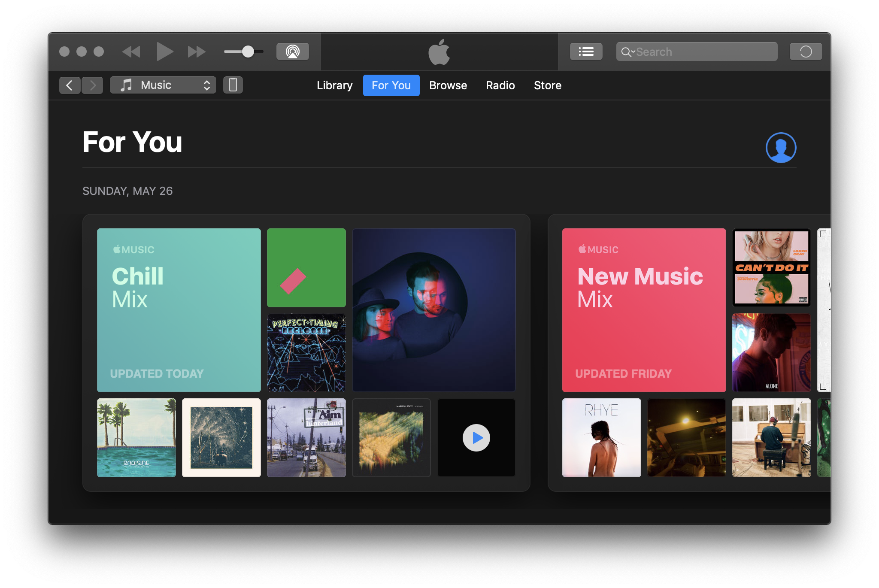Open the Radio tab
The image size is (879, 588).
[500, 85]
